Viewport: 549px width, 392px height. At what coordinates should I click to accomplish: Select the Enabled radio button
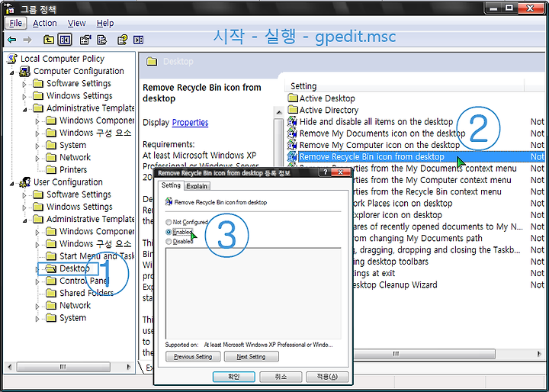[169, 232]
